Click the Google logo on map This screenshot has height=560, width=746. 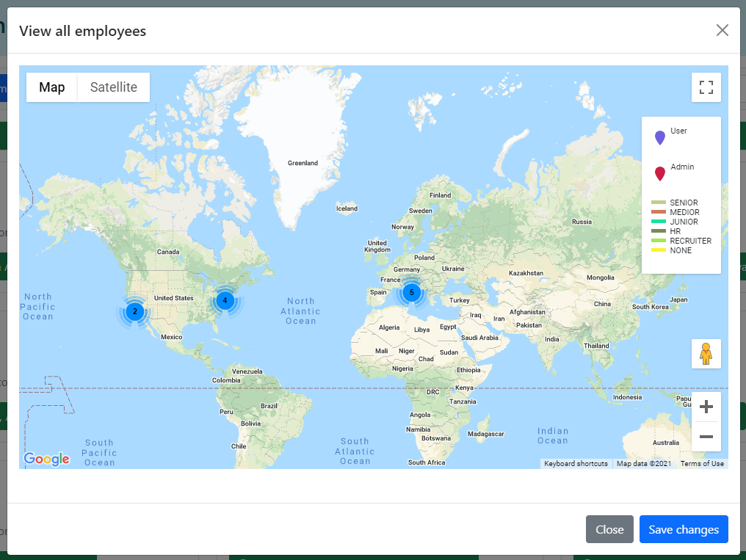47,459
